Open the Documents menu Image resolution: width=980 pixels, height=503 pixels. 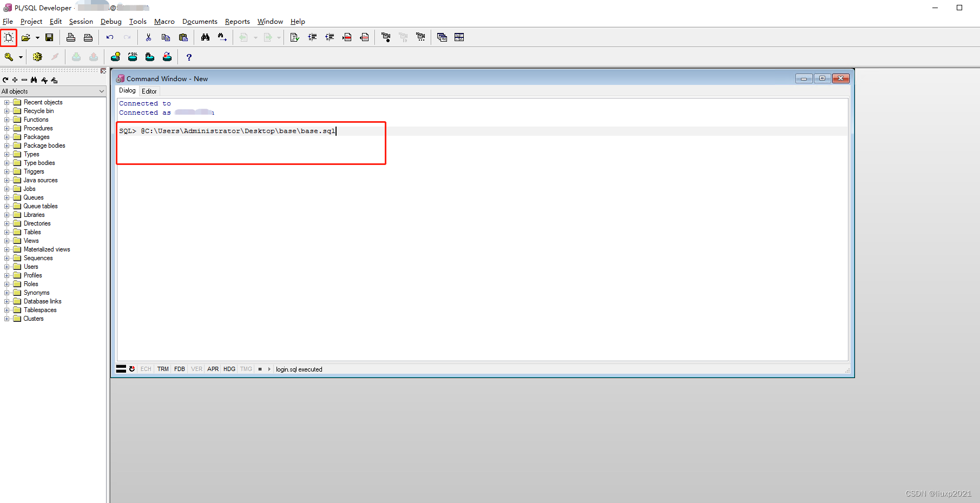(x=200, y=22)
